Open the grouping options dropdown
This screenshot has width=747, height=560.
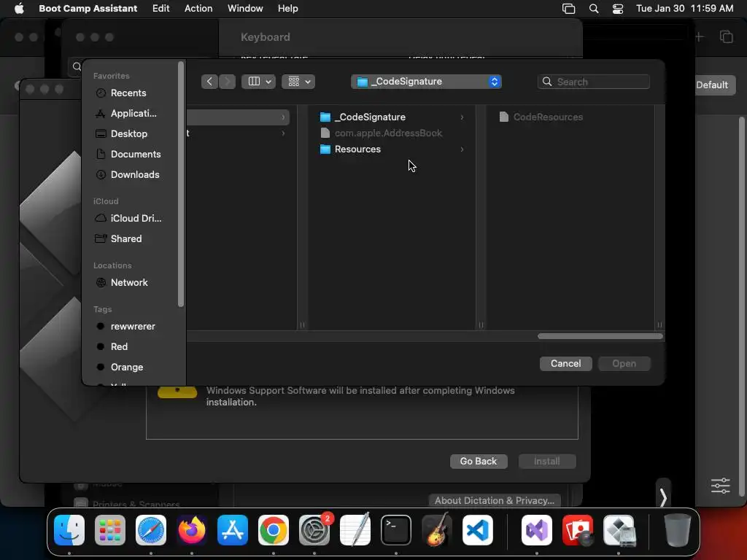pyautogui.click(x=298, y=82)
